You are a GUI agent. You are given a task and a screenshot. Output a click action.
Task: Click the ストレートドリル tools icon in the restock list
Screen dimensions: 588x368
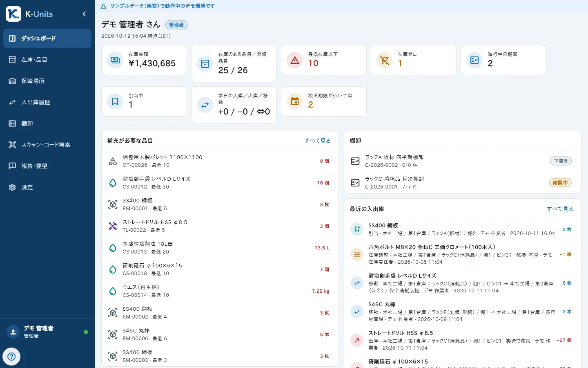(x=113, y=226)
